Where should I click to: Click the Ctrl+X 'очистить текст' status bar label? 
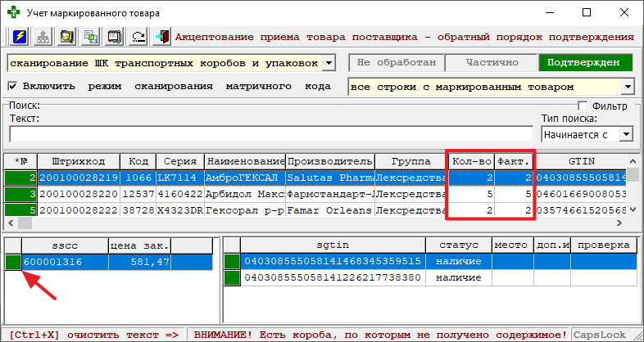pos(93,335)
